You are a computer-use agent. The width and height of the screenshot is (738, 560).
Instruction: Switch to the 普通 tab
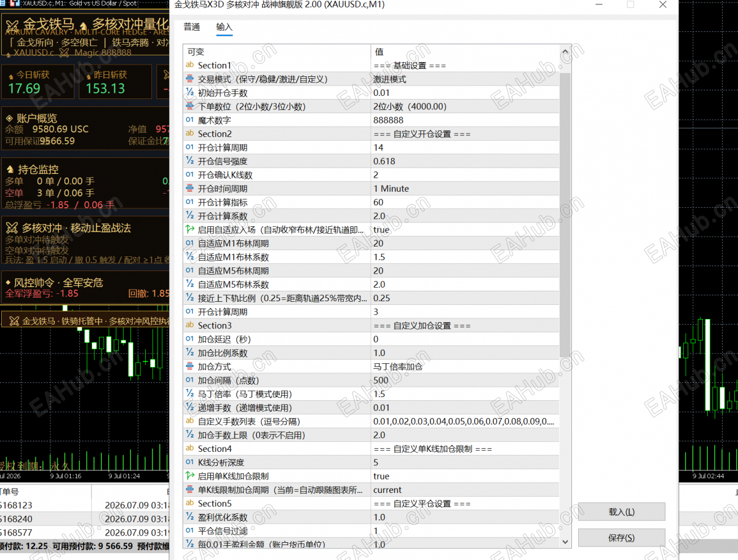[192, 27]
